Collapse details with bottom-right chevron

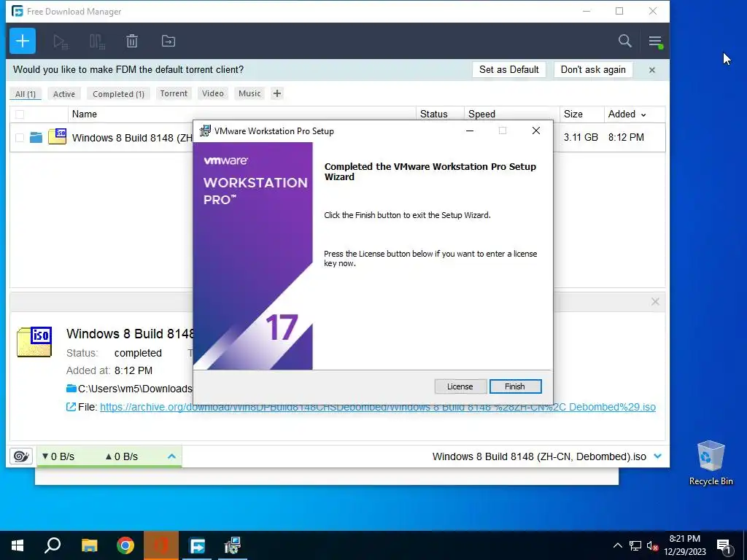pyautogui.click(x=658, y=456)
